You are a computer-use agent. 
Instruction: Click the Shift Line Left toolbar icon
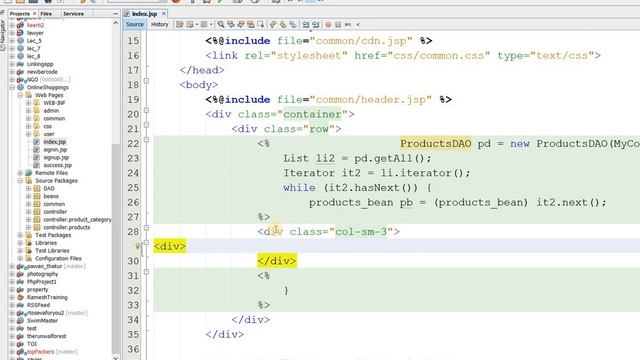pos(305,24)
